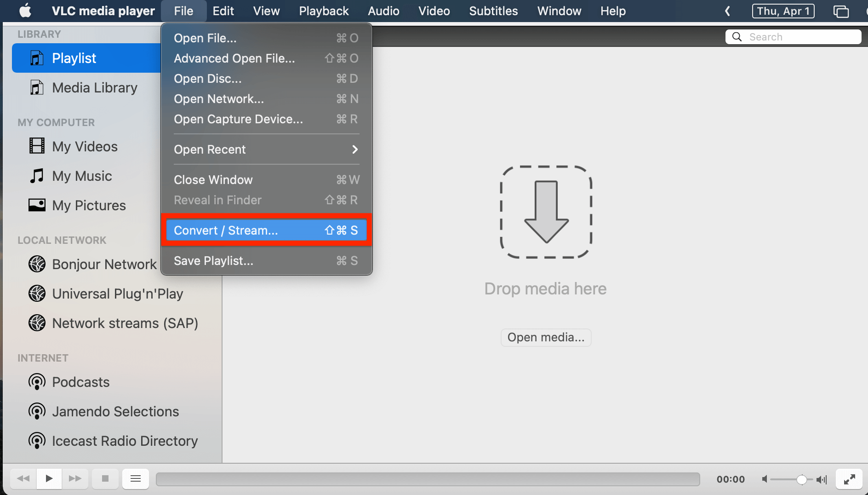Open the Playback menu

(324, 11)
